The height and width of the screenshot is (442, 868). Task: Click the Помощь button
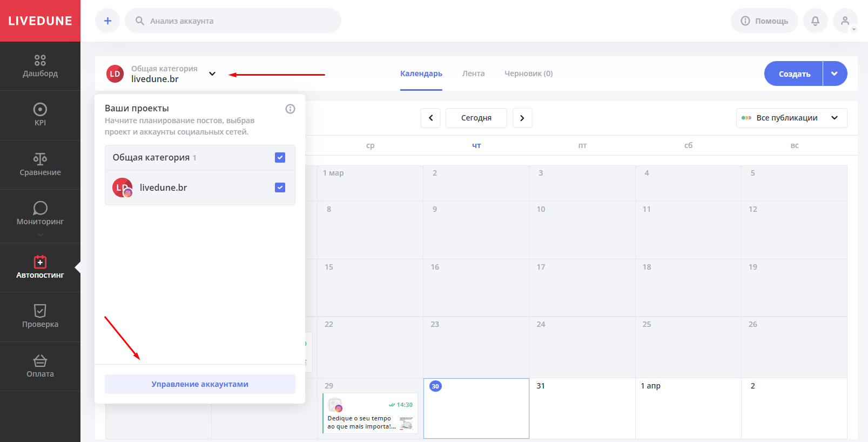click(764, 21)
